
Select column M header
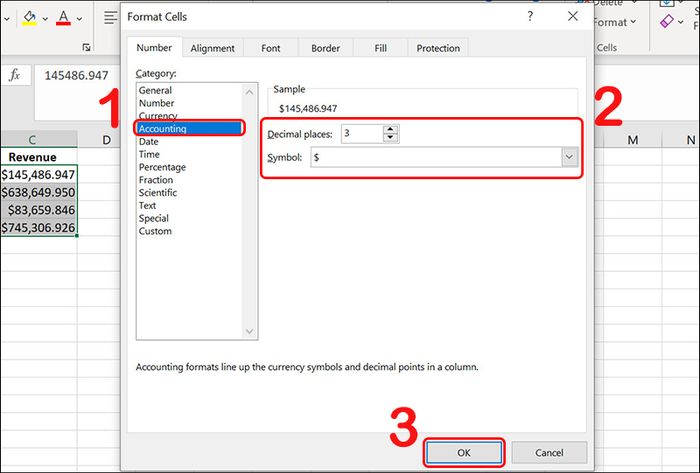pyautogui.click(x=633, y=140)
